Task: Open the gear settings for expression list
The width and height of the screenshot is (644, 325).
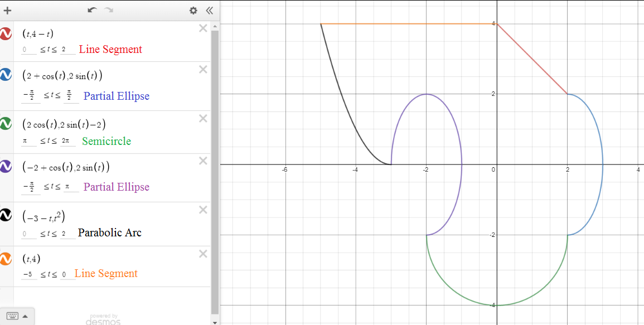Action: [x=193, y=11]
